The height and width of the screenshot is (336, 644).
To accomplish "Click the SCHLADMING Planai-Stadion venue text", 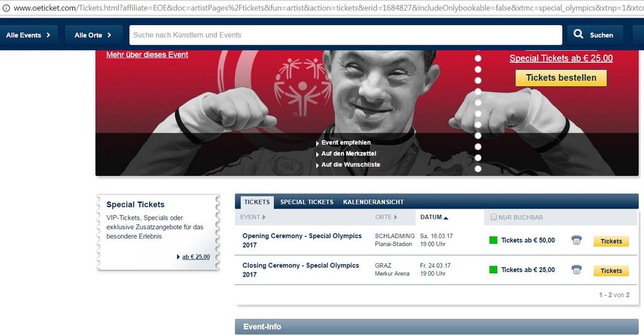I will pos(395,240).
